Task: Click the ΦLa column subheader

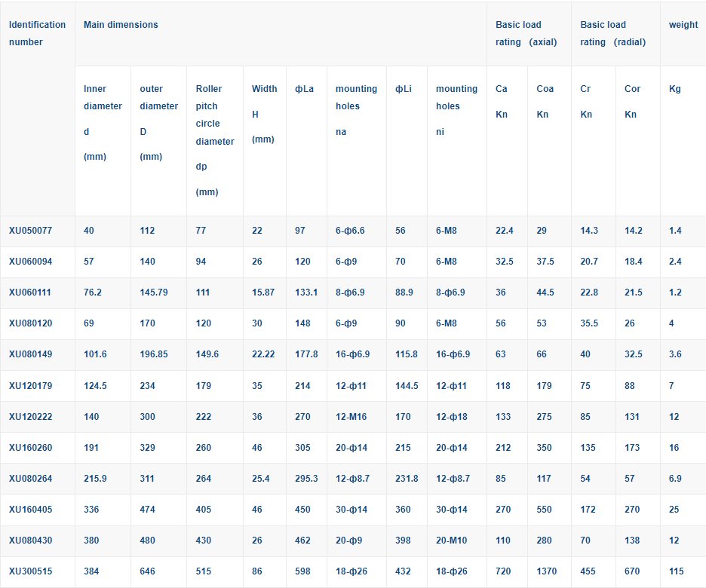Action: click(x=304, y=89)
